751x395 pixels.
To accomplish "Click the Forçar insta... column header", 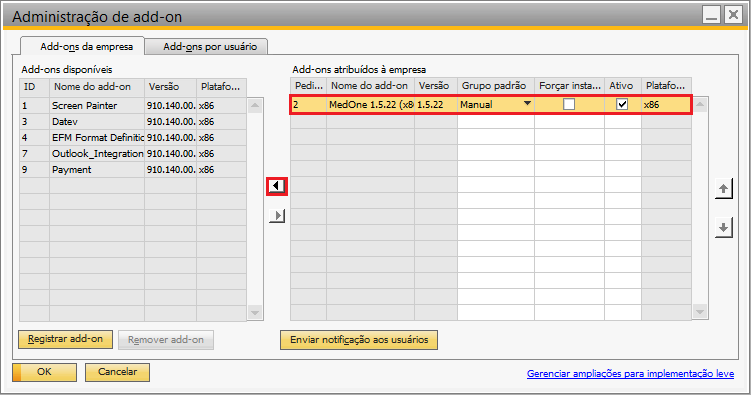I will pos(569,86).
